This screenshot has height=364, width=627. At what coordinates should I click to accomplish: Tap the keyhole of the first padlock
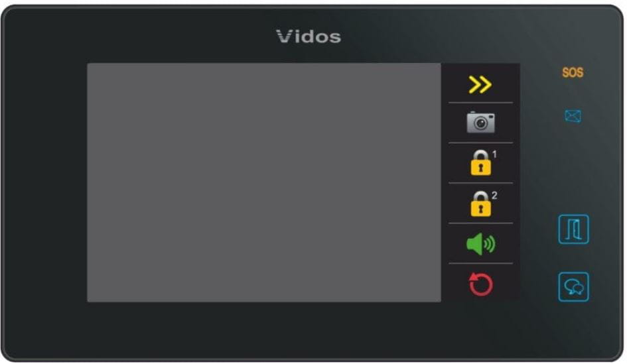480,168
